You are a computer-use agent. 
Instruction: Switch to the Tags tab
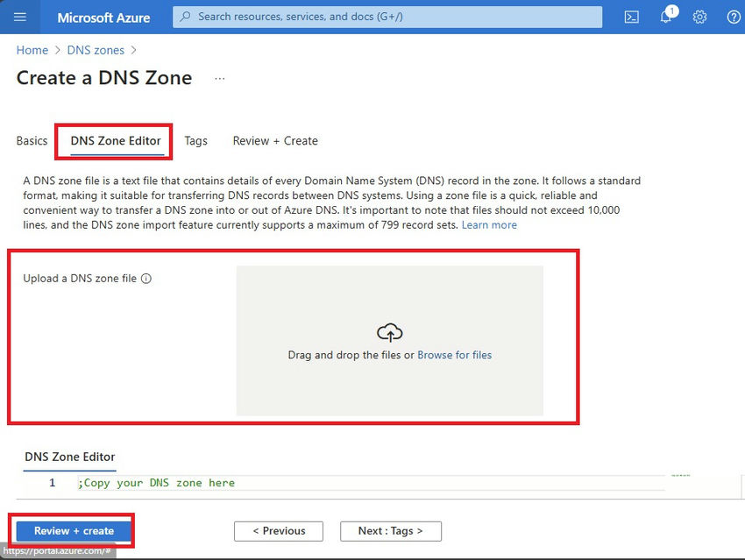click(x=195, y=140)
